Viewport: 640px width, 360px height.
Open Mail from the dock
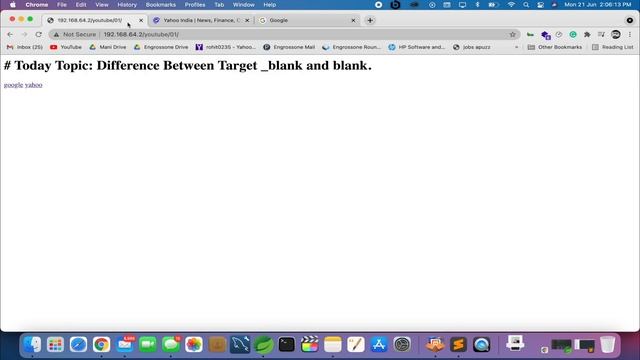tap(124, 344)
